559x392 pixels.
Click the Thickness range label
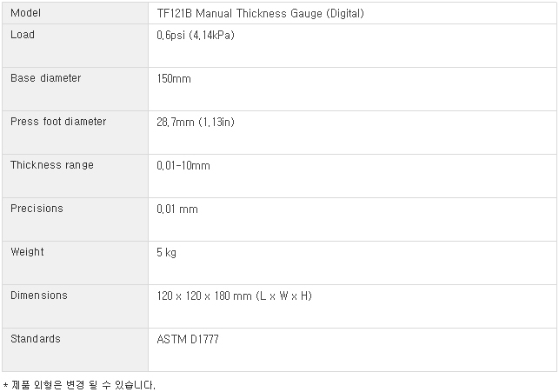click(x=52, y=165)
